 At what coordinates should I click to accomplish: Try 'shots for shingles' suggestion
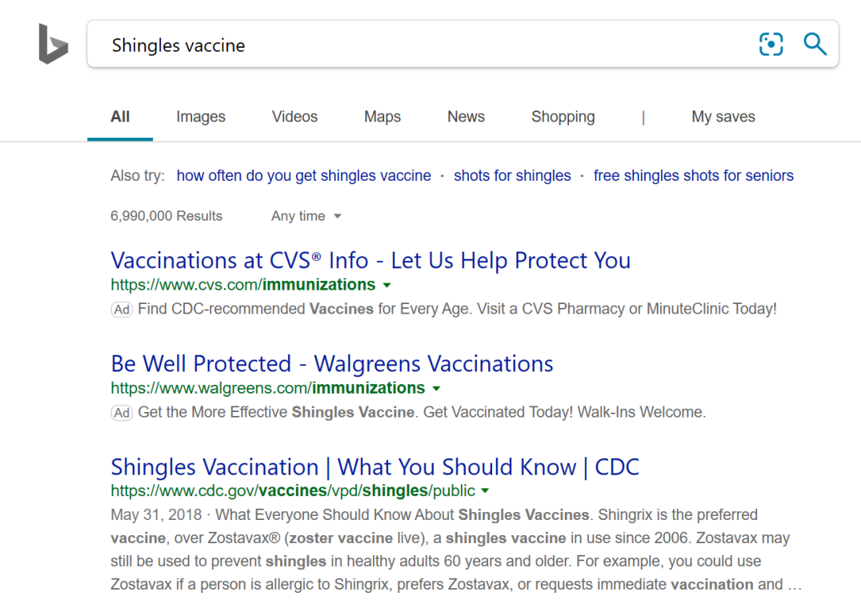point(512,176)
